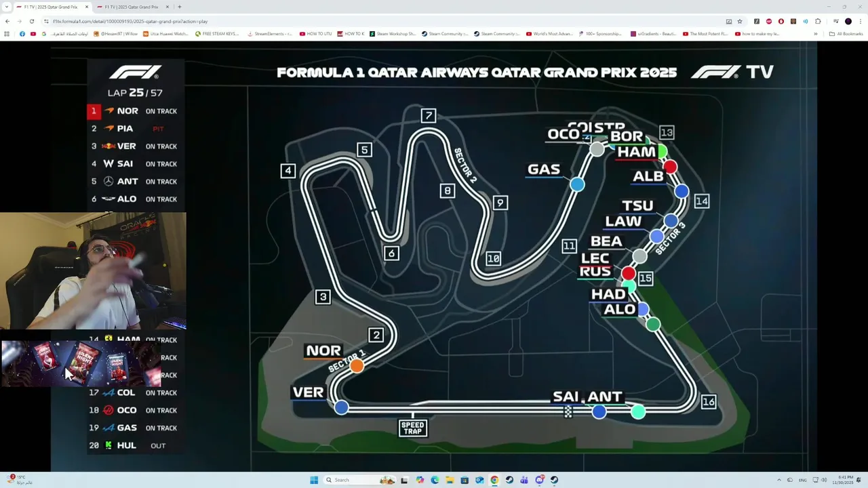Image resolution: width=868 pixels, height=488 pixels.
Task: Open Google Chrome from the taskbar
Action: (494, 480)
